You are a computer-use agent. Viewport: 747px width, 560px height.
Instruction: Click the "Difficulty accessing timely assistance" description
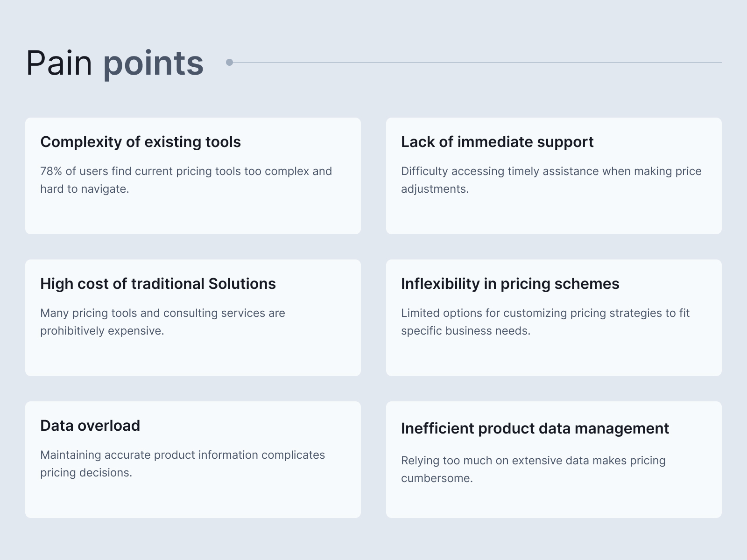point(551,171)
